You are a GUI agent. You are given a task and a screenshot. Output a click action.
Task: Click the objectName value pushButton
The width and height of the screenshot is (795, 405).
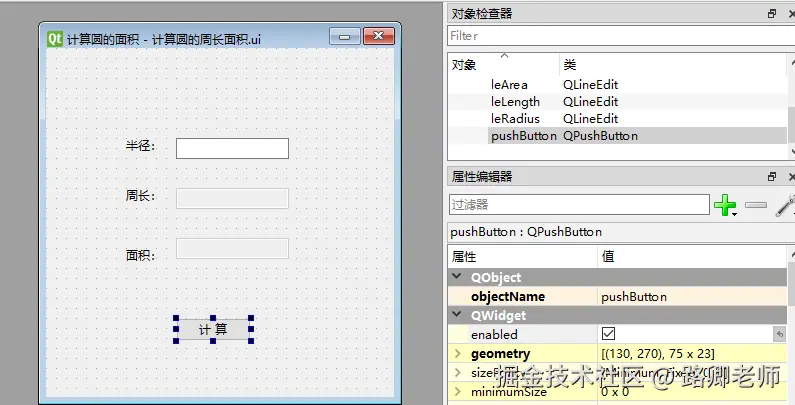[x=634, y=297]
